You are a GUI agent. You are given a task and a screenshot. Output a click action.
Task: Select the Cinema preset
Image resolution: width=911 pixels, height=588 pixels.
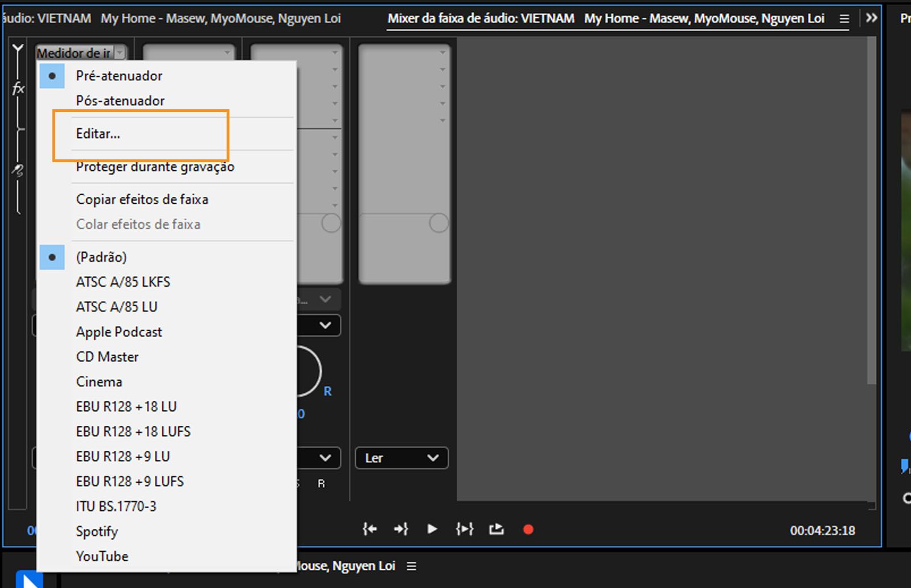pyautogui.click(x=166, y=382)
